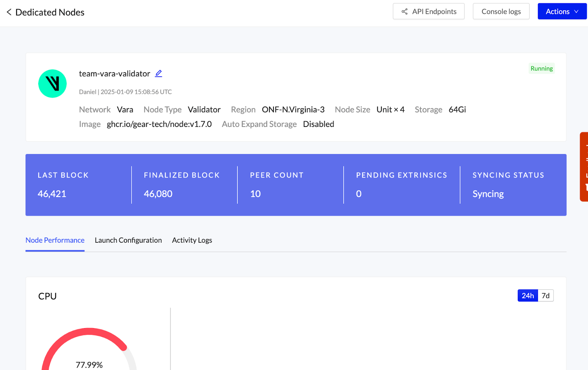Select the 24h CPU time range
The height and width of the screenshot is (370, 588).
tap(527, 296)
